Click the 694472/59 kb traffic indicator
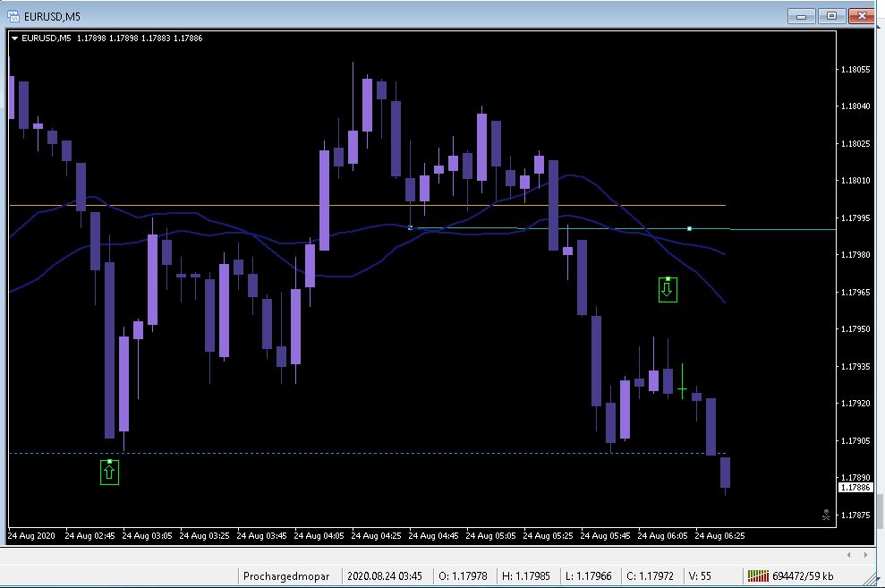The image size is (885, 588). pos(803,576)
